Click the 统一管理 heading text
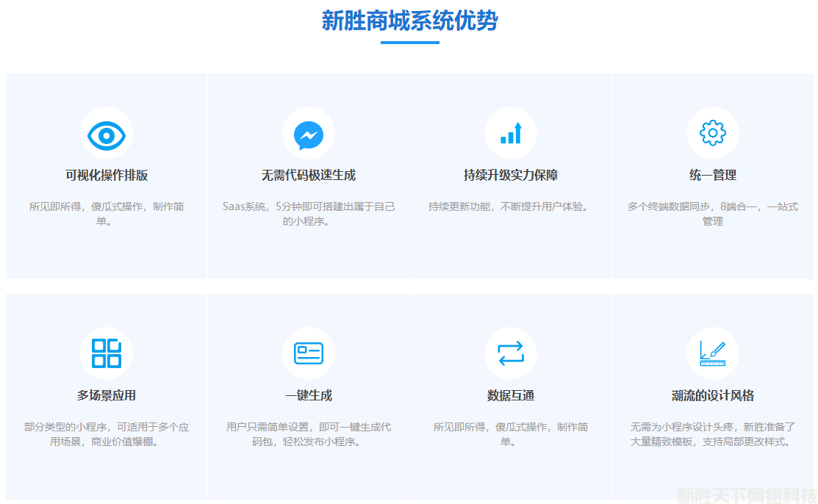This screenshot has width=818, height=504. 712,176
